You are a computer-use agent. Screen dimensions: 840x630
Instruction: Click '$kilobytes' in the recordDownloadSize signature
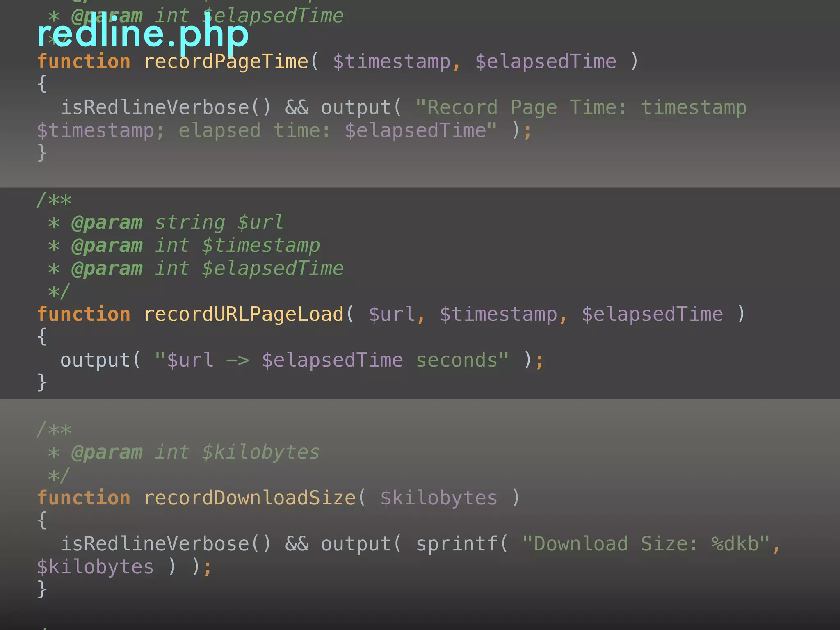point(438,498)
